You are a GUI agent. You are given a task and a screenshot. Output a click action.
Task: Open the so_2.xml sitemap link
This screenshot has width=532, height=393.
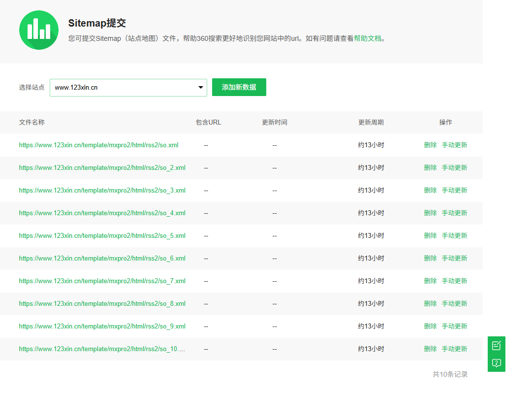point(102,167)
